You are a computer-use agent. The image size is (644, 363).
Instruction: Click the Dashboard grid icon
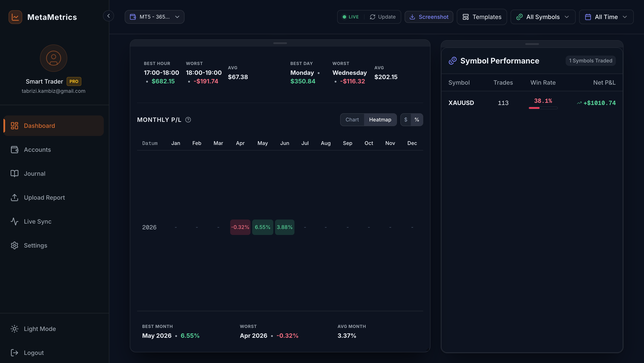(x=15, y=126)
